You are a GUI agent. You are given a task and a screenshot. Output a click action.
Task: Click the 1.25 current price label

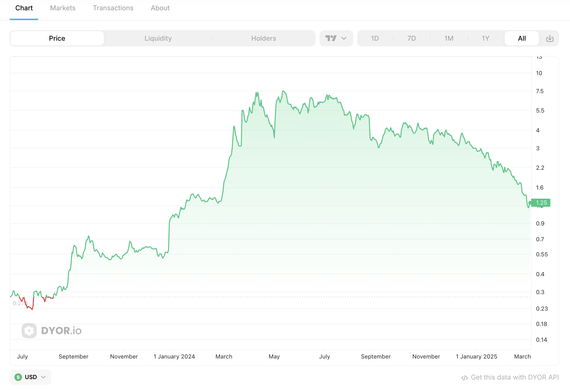coord(541,203)
